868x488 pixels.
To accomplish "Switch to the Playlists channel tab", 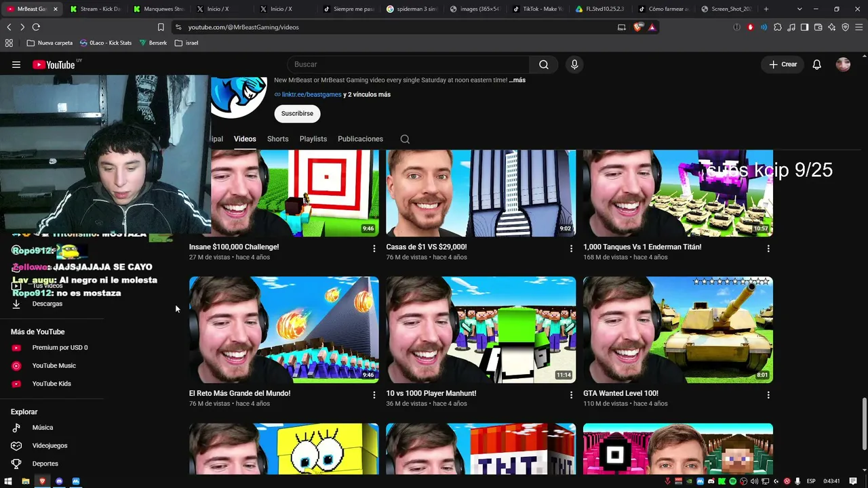I will click(313, 139).
